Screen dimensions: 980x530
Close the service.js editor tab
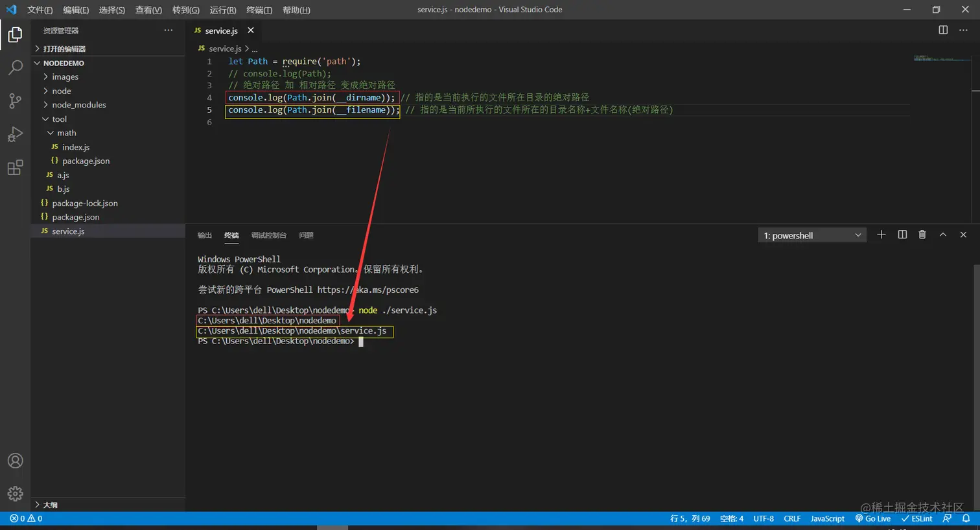click(251, 30)
